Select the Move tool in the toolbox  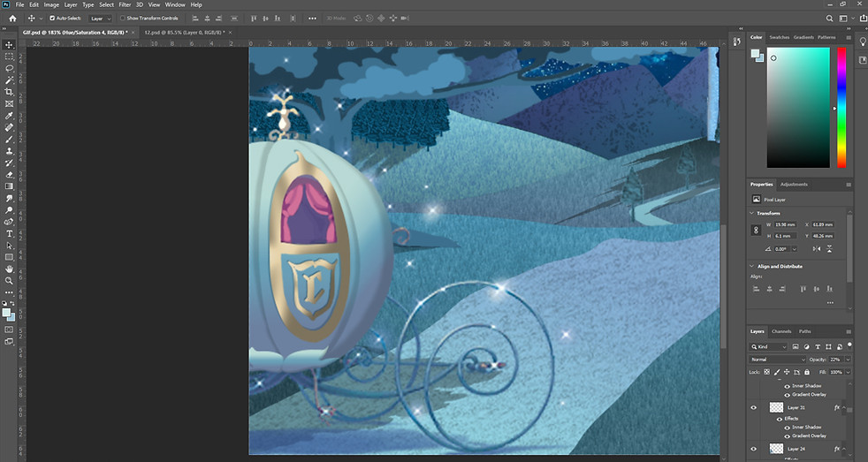[x=9, y=45]
